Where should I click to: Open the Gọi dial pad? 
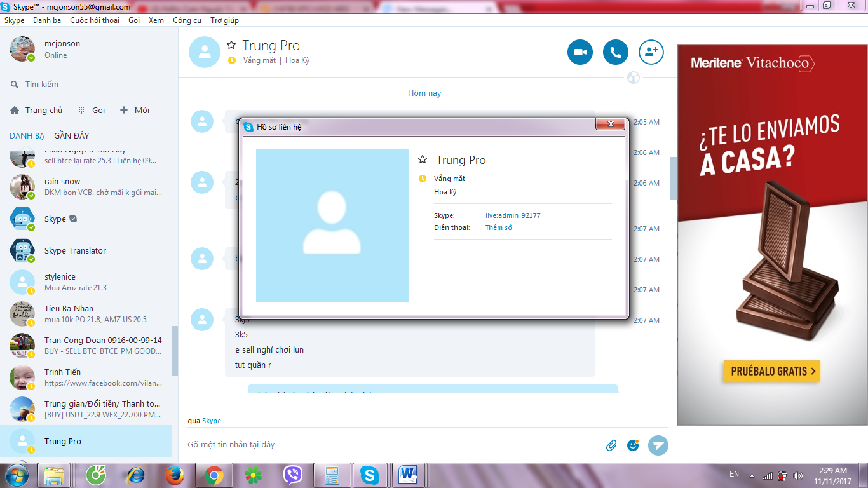point(92,110)
